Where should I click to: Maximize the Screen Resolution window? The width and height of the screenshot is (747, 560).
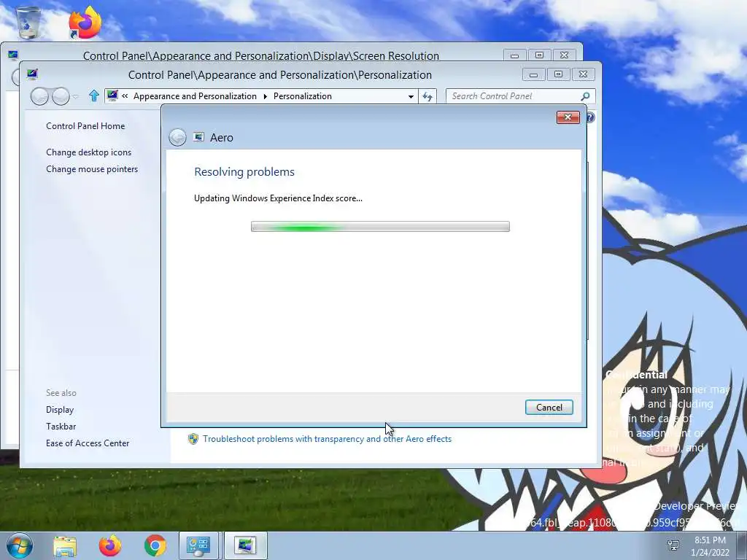(539, 55)
